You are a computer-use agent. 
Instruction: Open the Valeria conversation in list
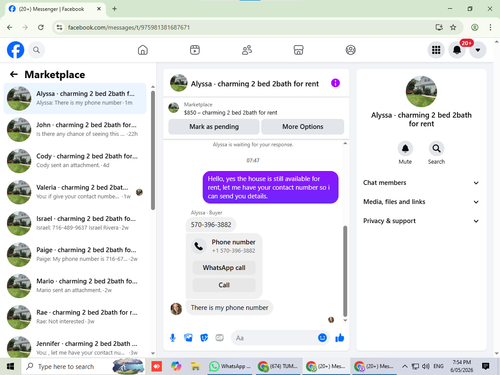75,192
